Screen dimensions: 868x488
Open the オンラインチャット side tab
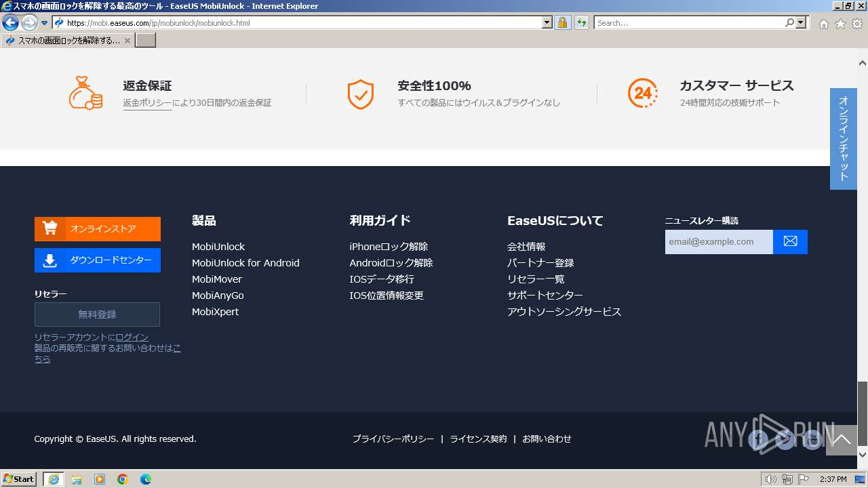(844, 139)
